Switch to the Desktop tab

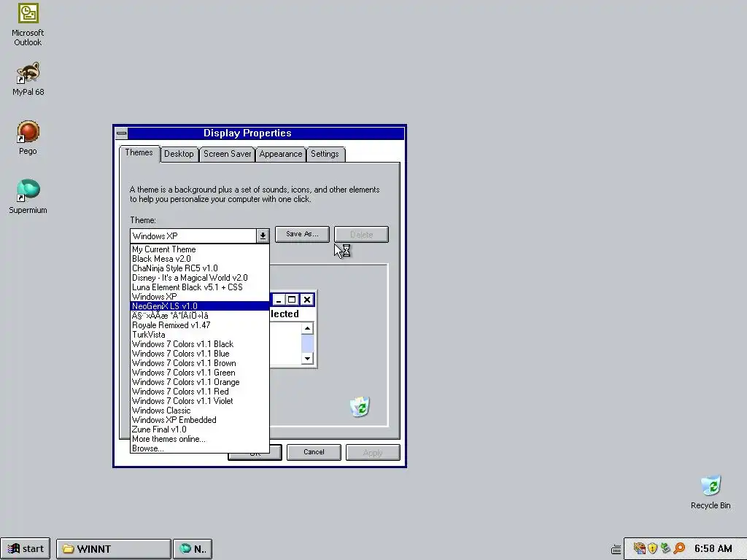tap(179, 155)
